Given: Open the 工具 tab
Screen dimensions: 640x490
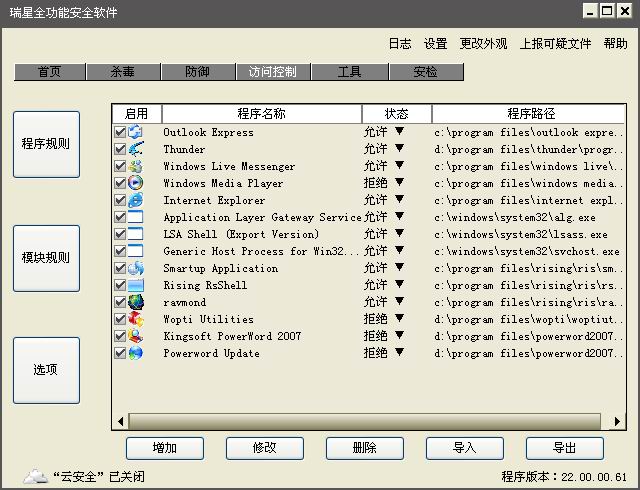Looking at the screenshot, I should pyautogui.click(x=350, y=72).
